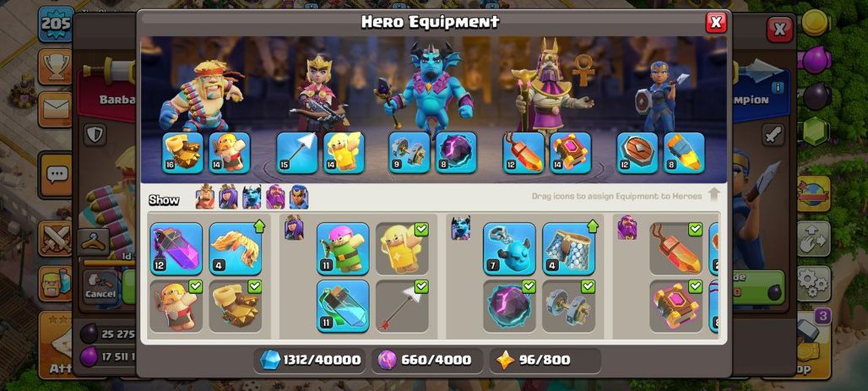The height and width of the screenshot is (391, 868).
Task: Choose the level 12 Royal Champion shield slot
Action: click(637, 153)
